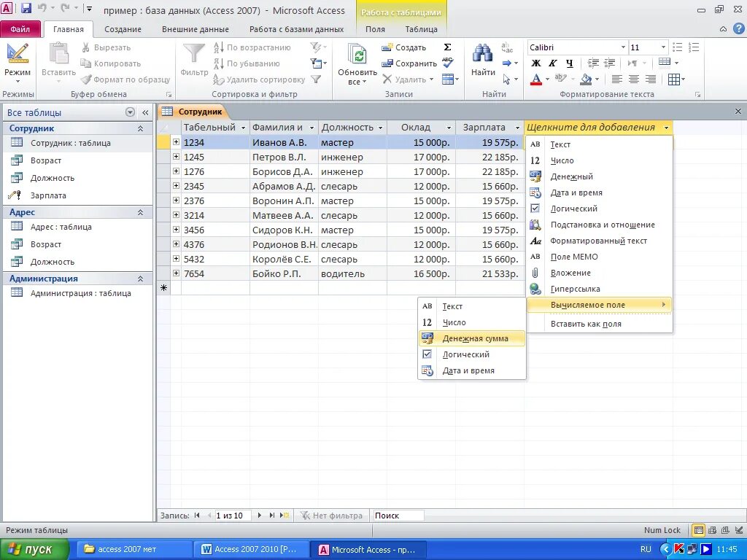This screenshot has height=560, width=747.
Task: Click the По убыванию sort icon
Action: click(x=219, y=63)
